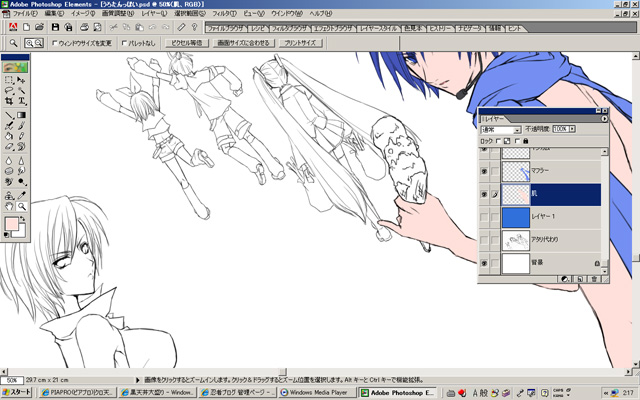
Task: Switch to the ヒストリー palette tab
Action: tap(440, 29)
